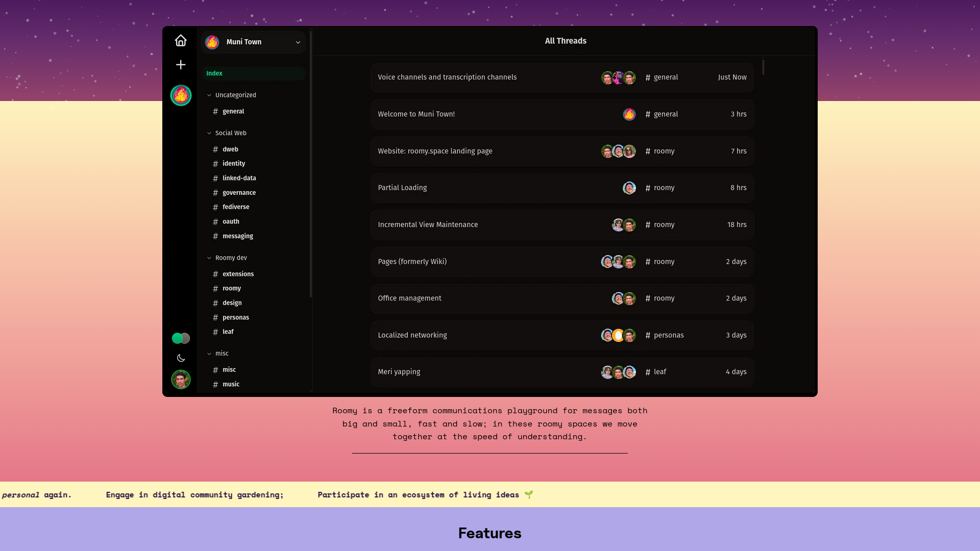The height and width of the screenshot is (551, 980).
Task: Open the Localized networking thread
Action: [x=412, y=335]
